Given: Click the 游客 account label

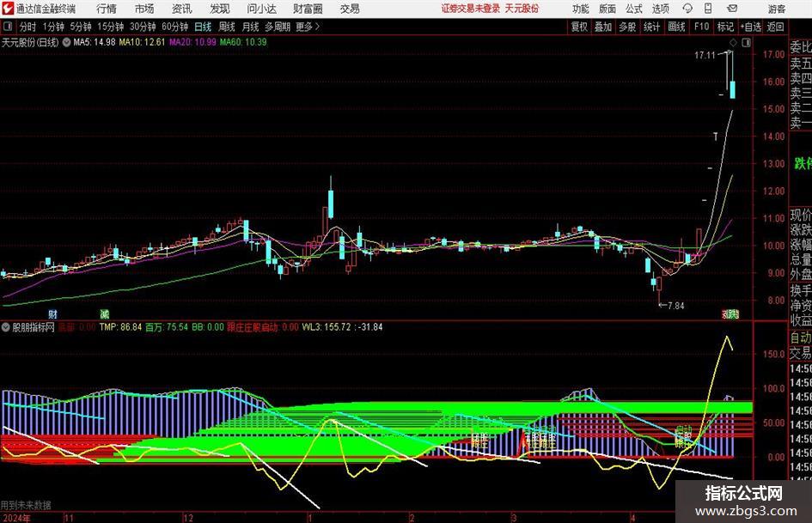Looking at the screenshot, I should click(x=777, y=9).
